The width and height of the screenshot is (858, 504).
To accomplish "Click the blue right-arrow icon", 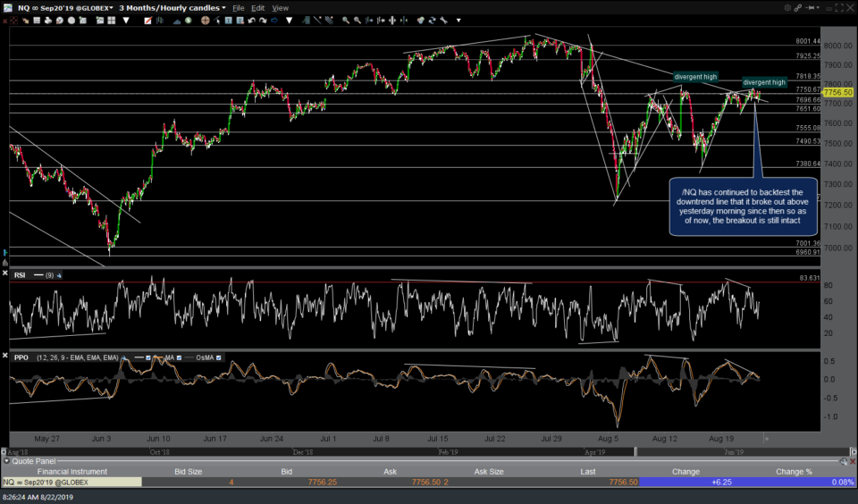I will click(x=274, y=21).
